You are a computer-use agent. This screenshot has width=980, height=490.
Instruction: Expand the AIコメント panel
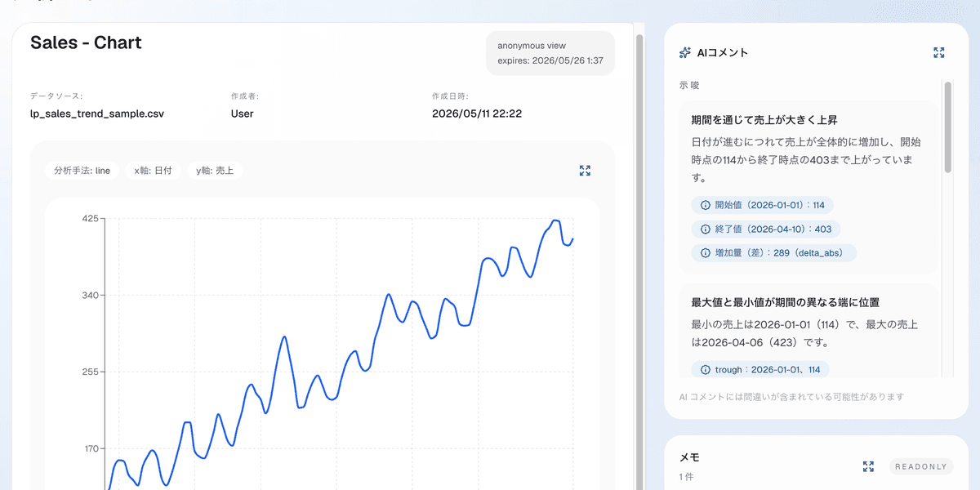[x=939, y=52]
